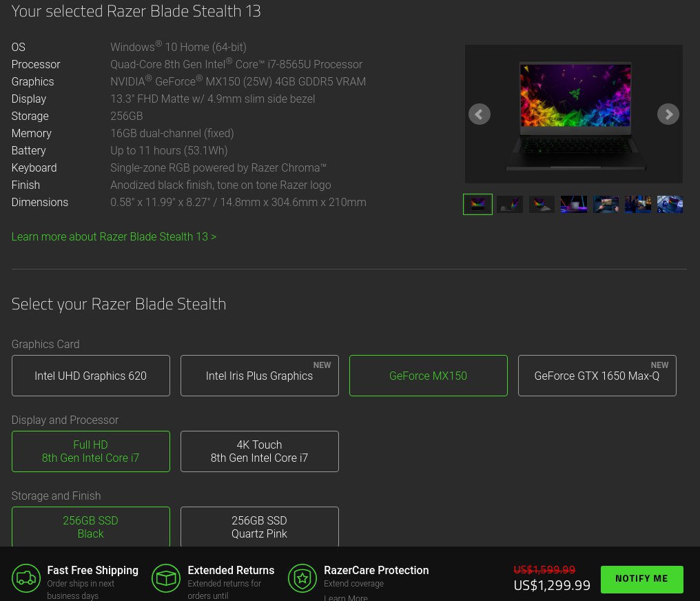Click the RazerCare Protection shield icon
700x601 pixels.
(302, 578)
